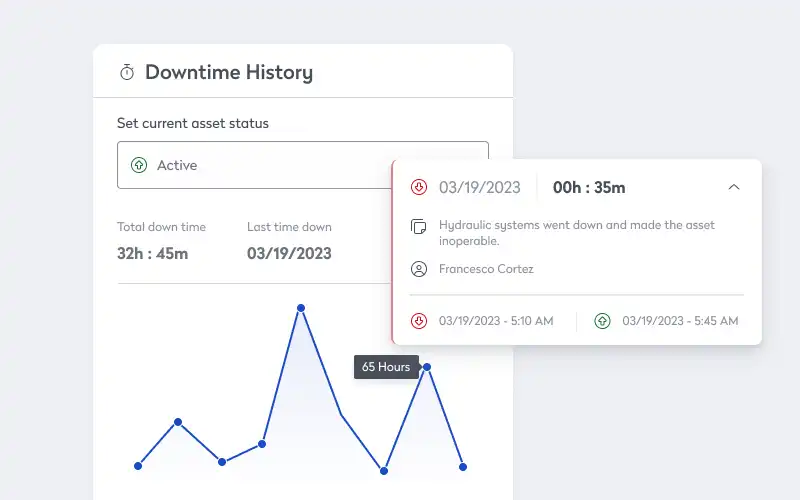Collapse the downtime entry with chevron
The width and height of the screenshot is (800, 500).
(733, 187)
